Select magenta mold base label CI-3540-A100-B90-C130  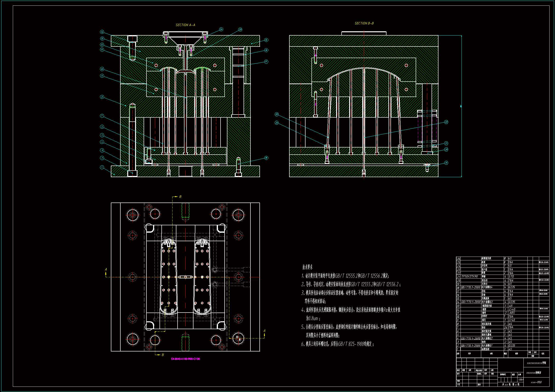(185, 359)
